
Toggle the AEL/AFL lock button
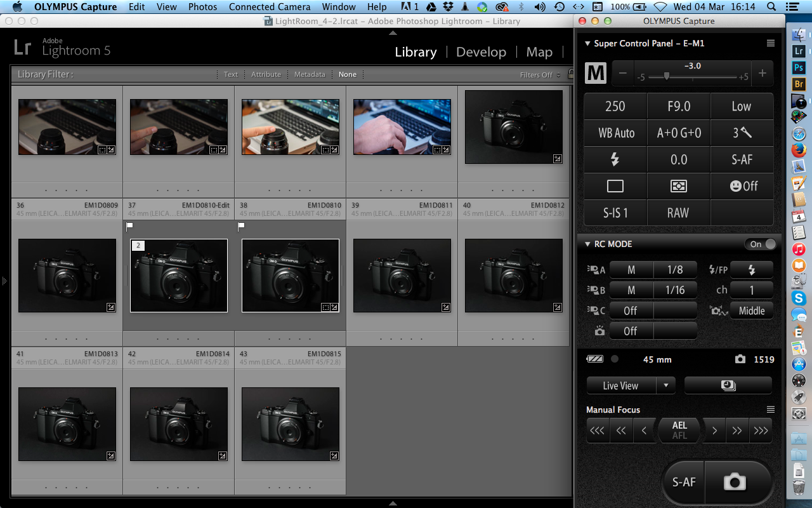(x=679, y=431)
